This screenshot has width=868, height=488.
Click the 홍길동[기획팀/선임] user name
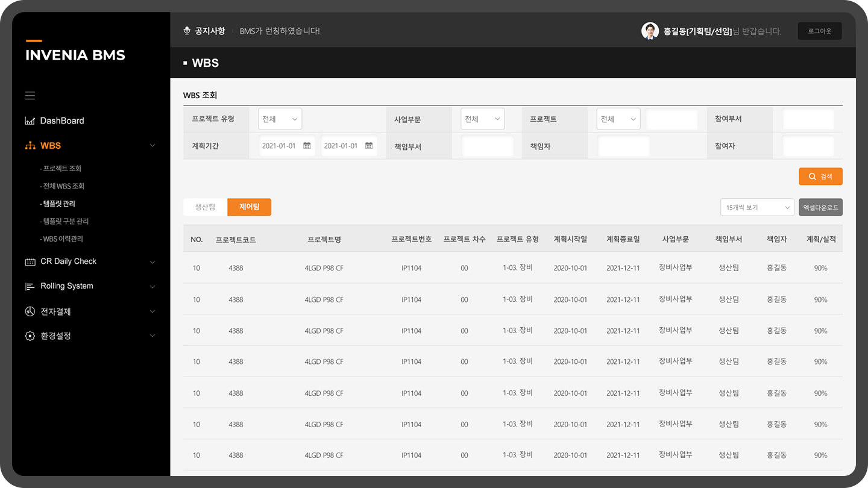[697, 31]
